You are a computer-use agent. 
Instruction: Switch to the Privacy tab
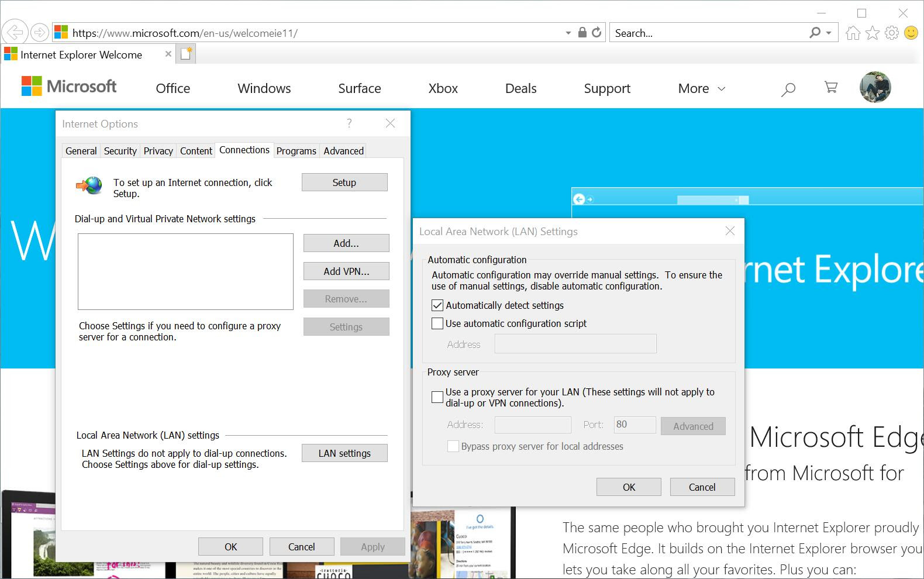[x=158, y=151]
